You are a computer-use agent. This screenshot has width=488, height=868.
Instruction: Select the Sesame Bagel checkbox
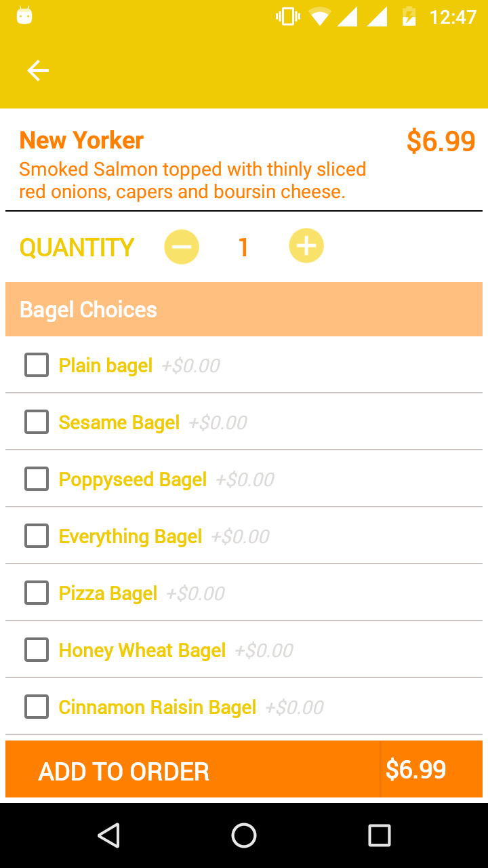[37, 422]
